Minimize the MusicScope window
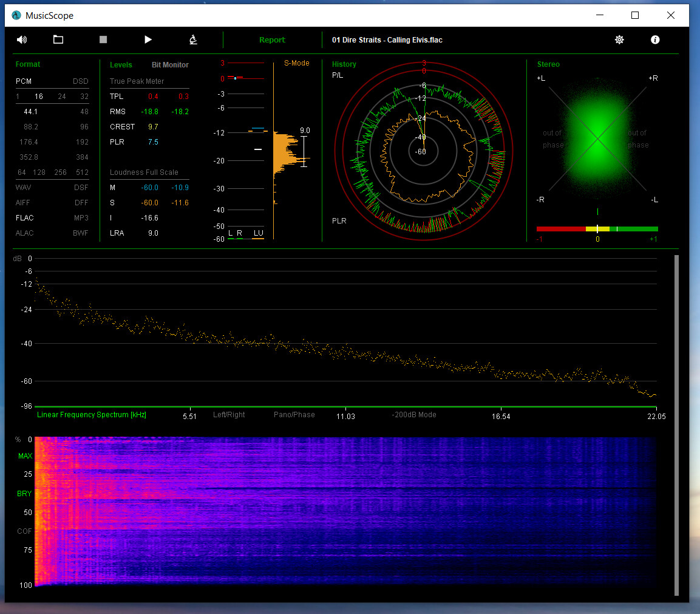The width and height of the screenshot is (700, 614). pos(600,15)
